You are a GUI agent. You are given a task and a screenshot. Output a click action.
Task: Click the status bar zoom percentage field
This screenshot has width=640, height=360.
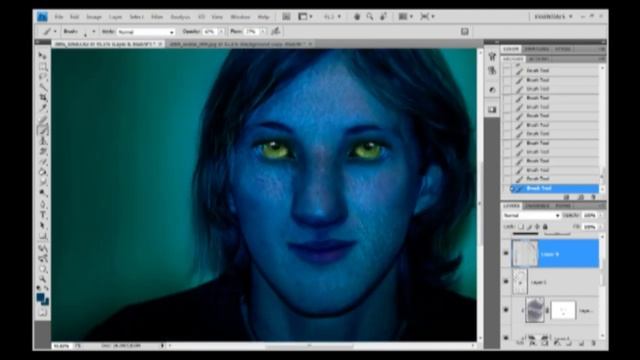pyautogui.click(x=62, y=346)
